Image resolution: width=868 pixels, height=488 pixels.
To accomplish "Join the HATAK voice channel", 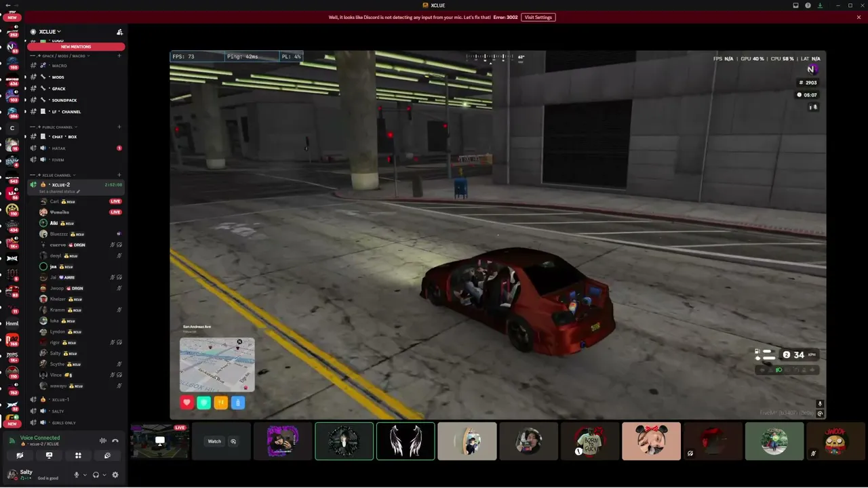I will click(76, 148).
